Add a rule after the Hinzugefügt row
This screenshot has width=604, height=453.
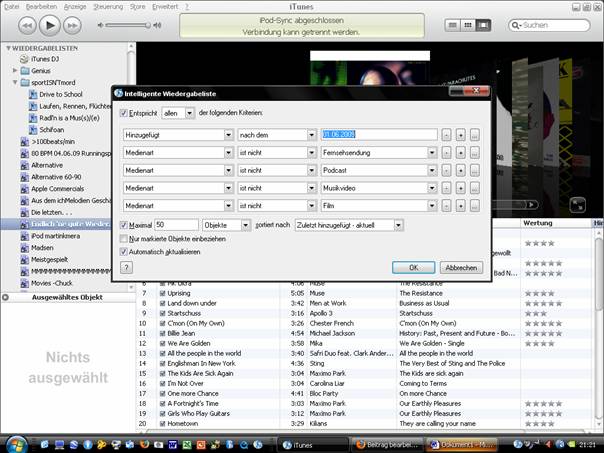[461, 135]
